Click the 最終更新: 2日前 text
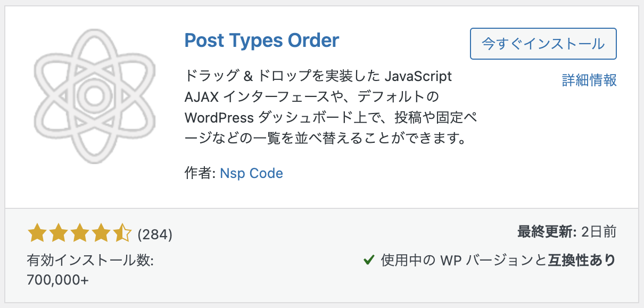 567,232
